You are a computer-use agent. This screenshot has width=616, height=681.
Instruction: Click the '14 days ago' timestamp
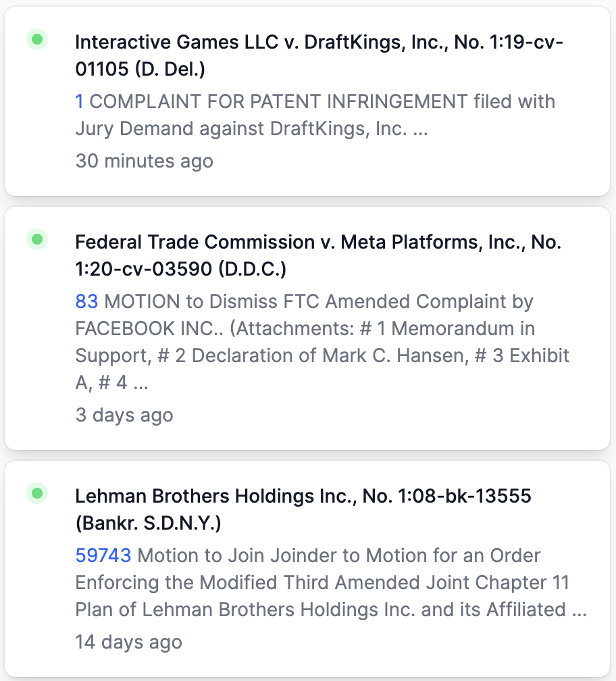(128, 642)
